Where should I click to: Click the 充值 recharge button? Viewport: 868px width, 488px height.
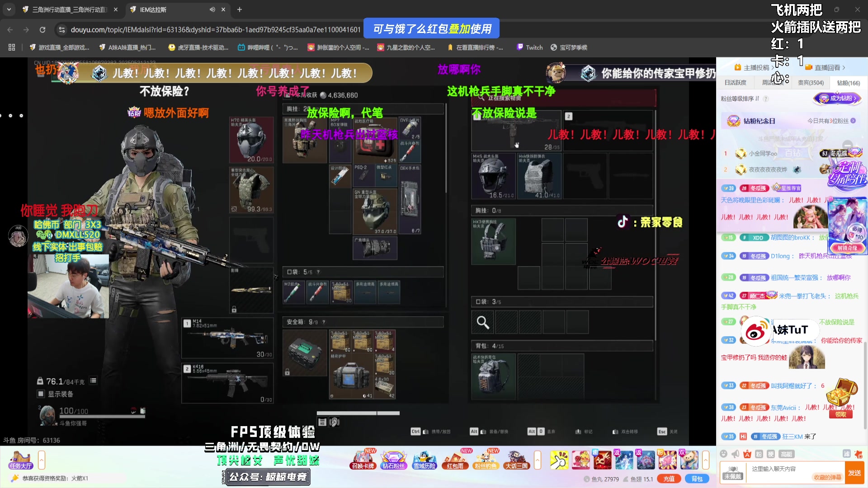(669, 479)
